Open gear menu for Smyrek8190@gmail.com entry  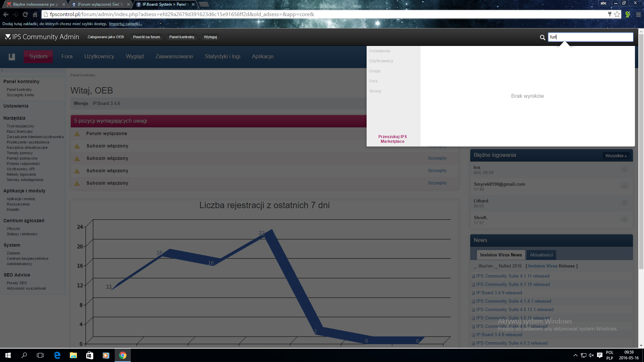point(624,186)
